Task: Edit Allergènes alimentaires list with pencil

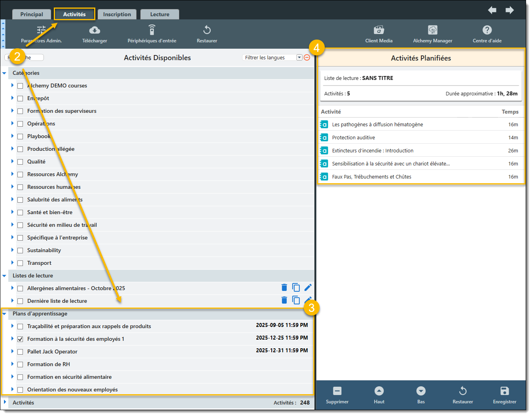Action: pos(308,287)
